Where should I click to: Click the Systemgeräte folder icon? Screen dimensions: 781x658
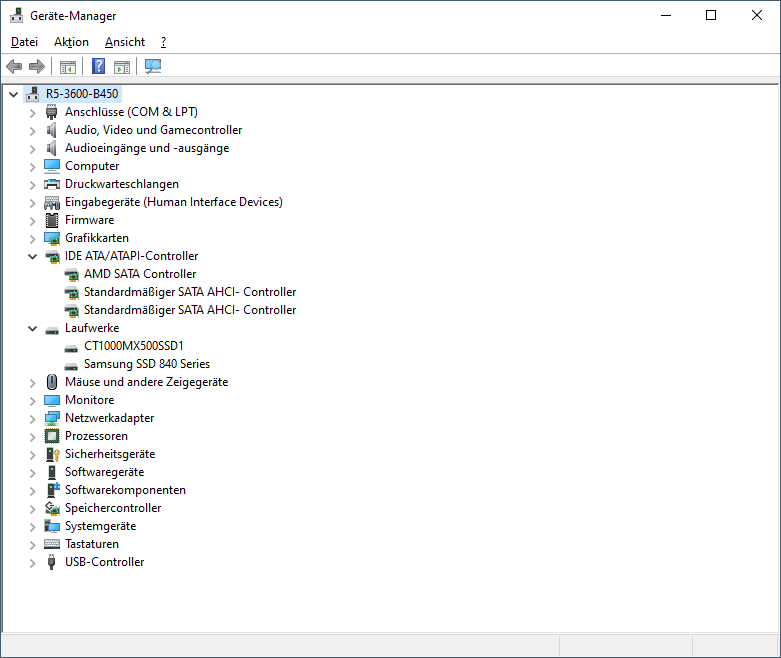coord(52,526)
